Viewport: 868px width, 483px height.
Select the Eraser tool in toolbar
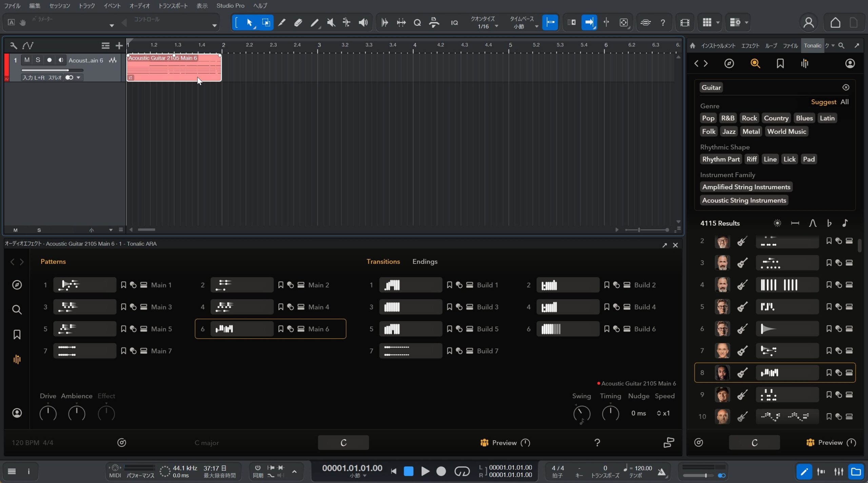[298, 23]
